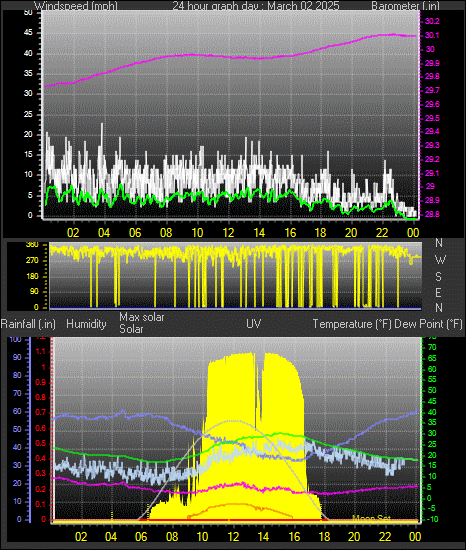The image size is (466, 550).
Task: Click the "Max solar" label
Action: (142, 317)
